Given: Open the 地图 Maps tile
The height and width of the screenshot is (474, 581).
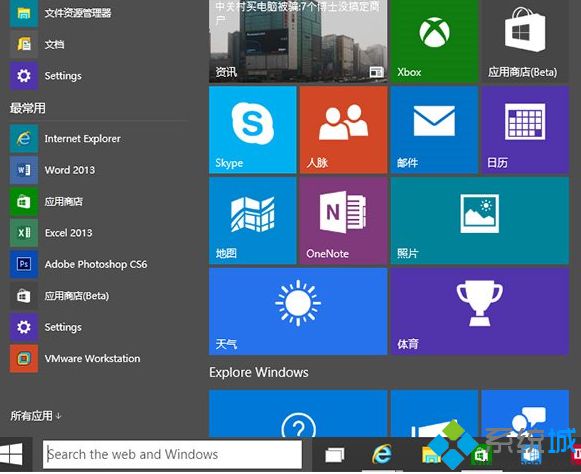Looking at the screenshot, I should point(252,221).
